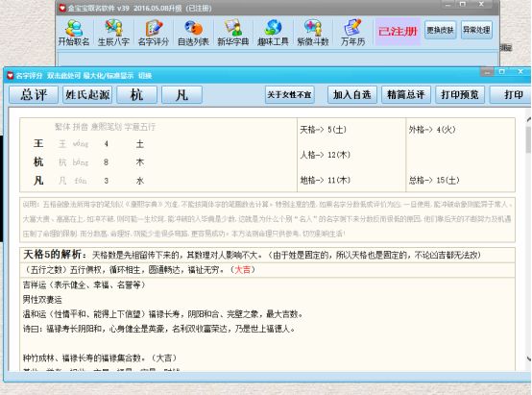Click the 已注册 registered status label

point(398,32)
